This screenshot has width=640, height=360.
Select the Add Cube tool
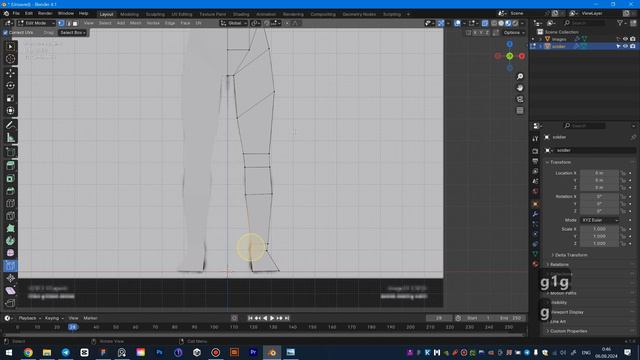click(x=11, y=152)
